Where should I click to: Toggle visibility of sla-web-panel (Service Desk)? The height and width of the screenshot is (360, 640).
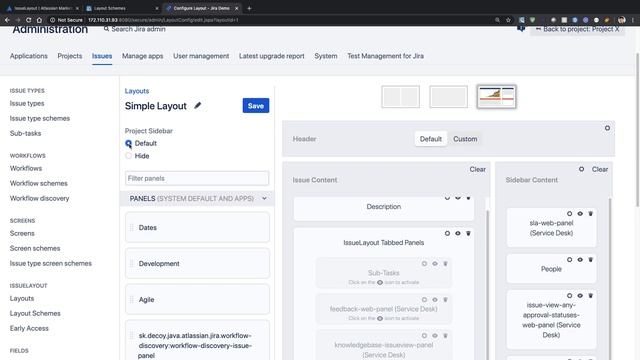(x=580, y=213)
